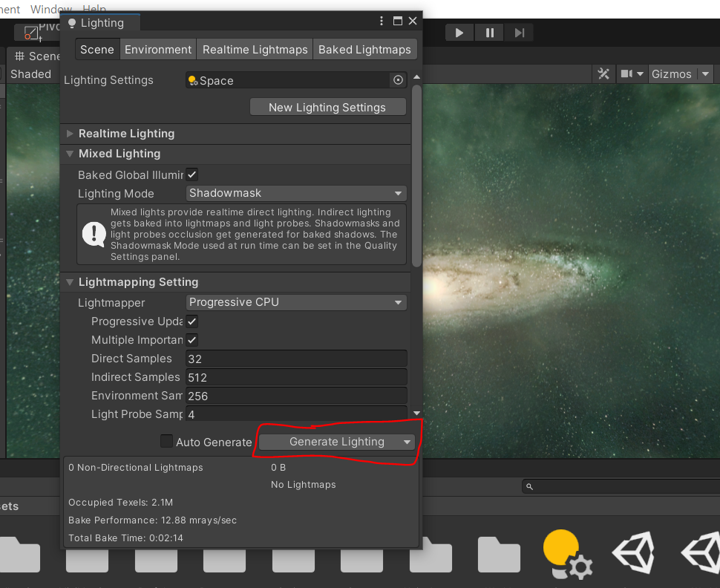Click the 'No Lightmaps' text
The image size is (720, 588).
(x=303, y=485)
